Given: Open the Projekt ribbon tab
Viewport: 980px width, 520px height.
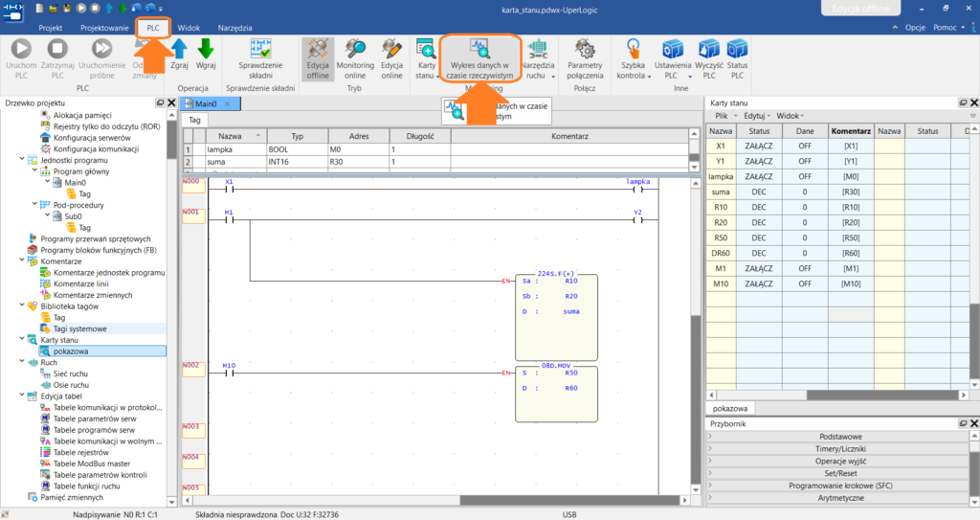Looking at the screenshot, I should click(x=51, y=28).
